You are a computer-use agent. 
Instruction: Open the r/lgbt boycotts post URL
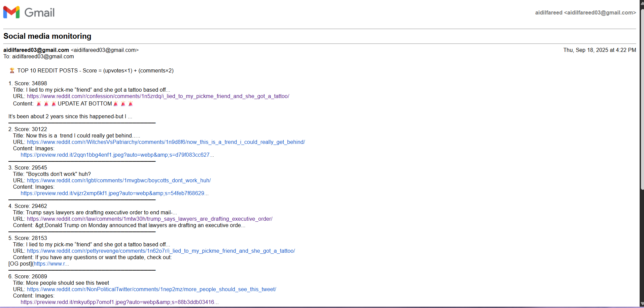click(x=119, y=181)
